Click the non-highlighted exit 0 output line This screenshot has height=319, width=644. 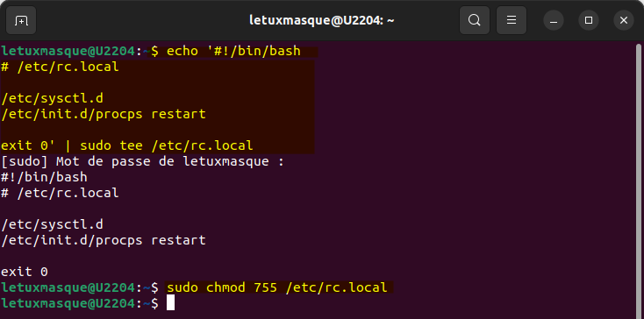coord(25,272)
